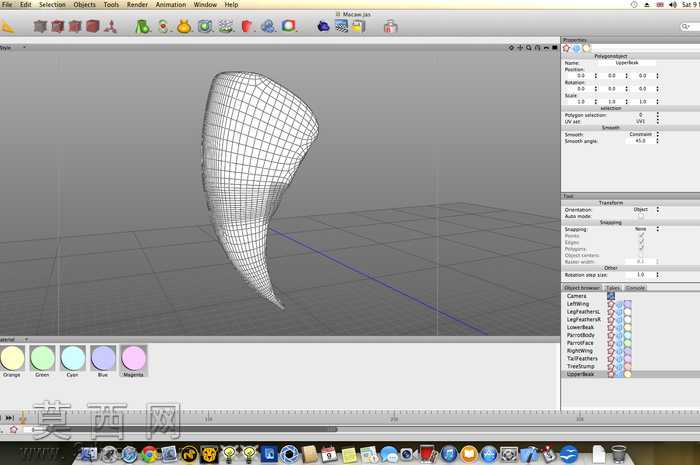Click the yellow wedge tool icon

tap(8, 27)
